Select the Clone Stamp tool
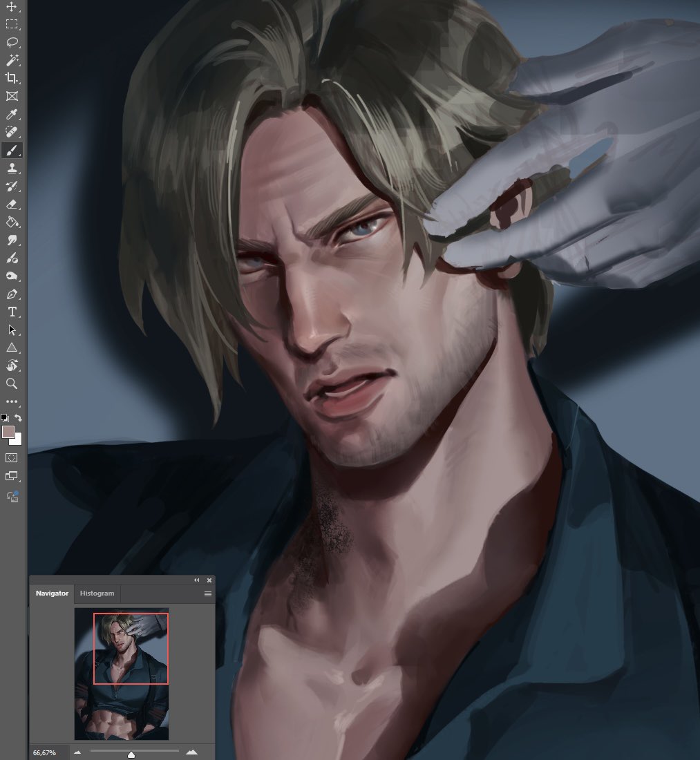 pyautogui.click(x=12, y=168)
